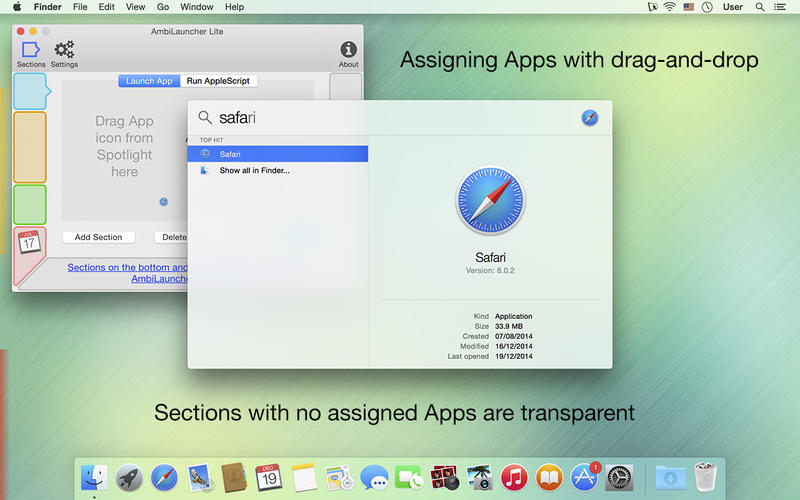The width and height of the screenshot is (800, 500).
Task: Select the green section in sidebar
Action: tap(30, 205)
